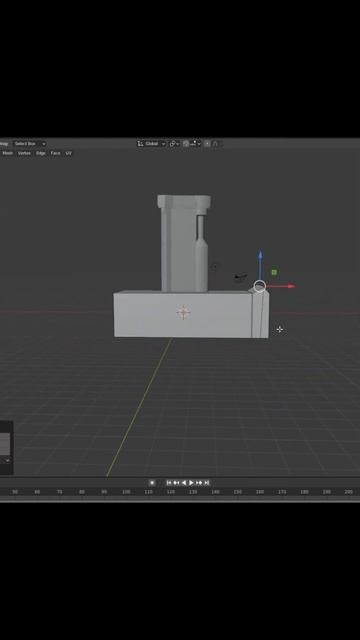Open the Mesh menu
Screen dimensions: 360x640
[8, 153]
